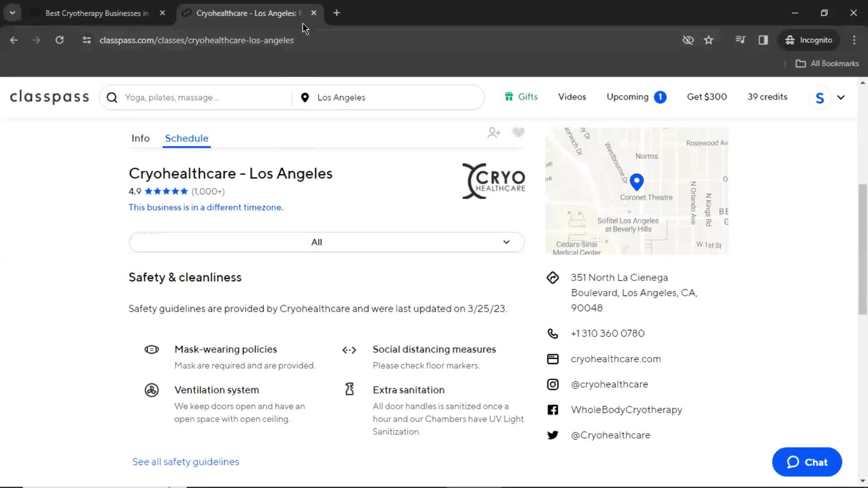Click the location pin icon
Screen dimensions: 868x488
pyautogui.click(x=305, y=98)
